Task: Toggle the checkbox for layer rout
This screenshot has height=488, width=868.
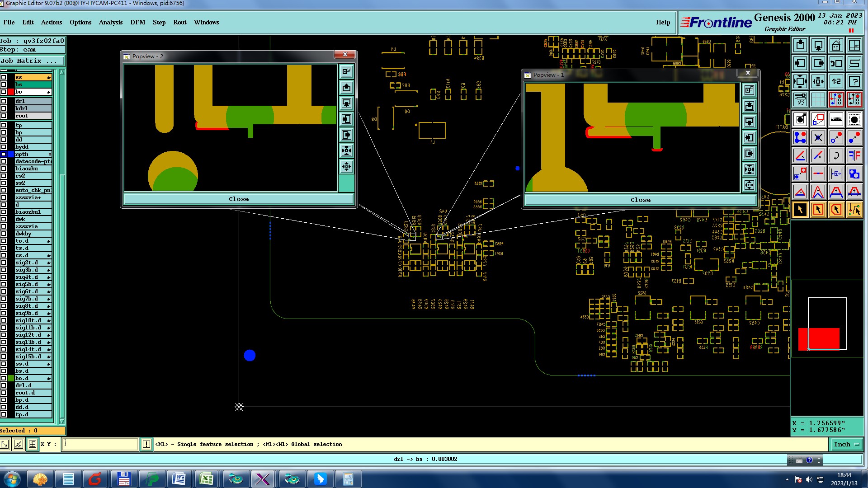Action: click(x=4, y=116)
